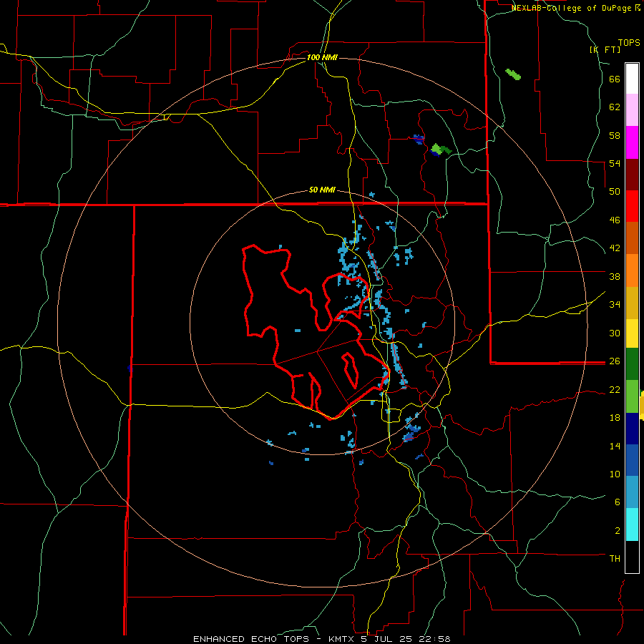Select the 38 legend value

pyautogui.click(x=615, y=276)
